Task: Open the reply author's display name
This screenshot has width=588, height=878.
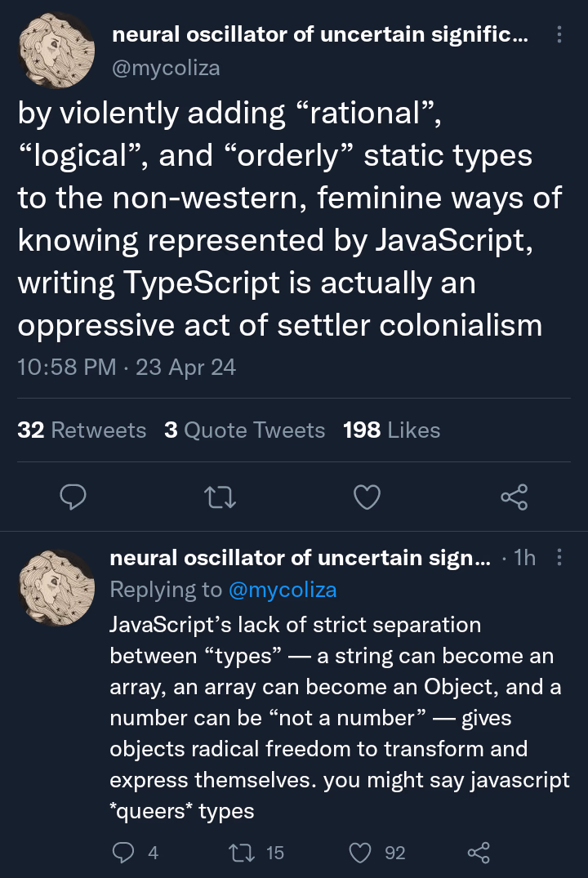Action: click(301, 558)
